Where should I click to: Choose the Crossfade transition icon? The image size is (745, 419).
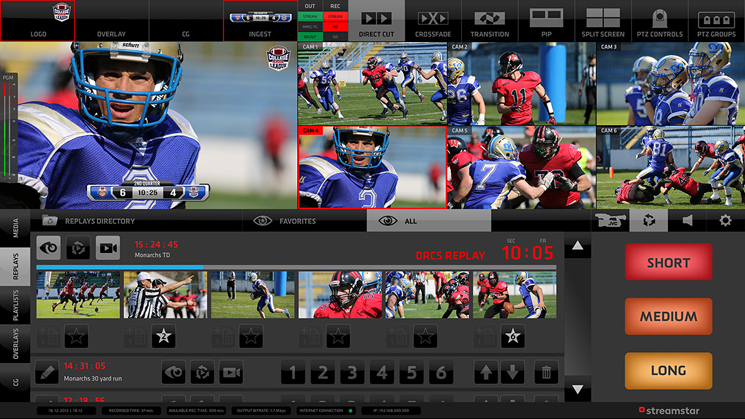click(433, 21)
